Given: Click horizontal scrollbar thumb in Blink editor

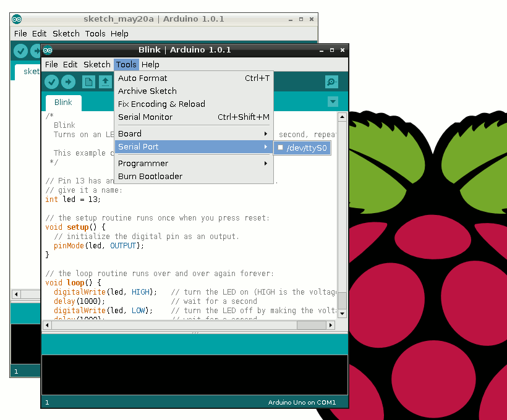Looking at the screenshot, I should pyautogui.click(x=312, y=325).
